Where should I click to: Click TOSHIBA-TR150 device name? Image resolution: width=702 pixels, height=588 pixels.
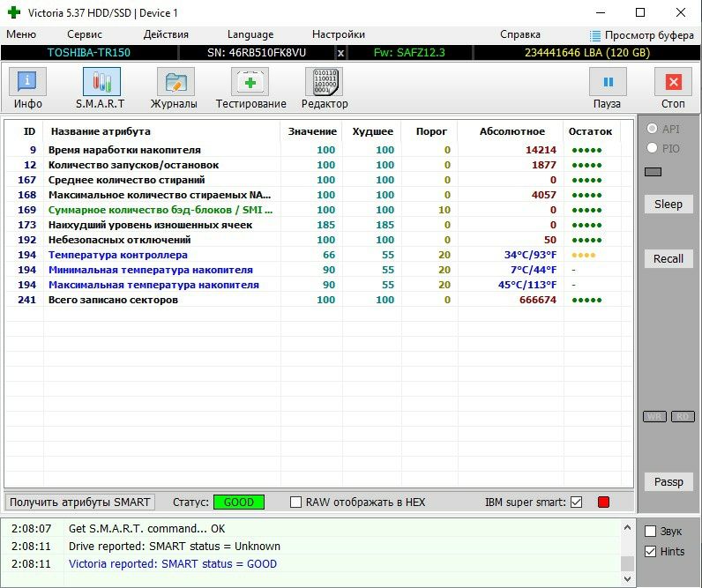click(x=89, y=53)
